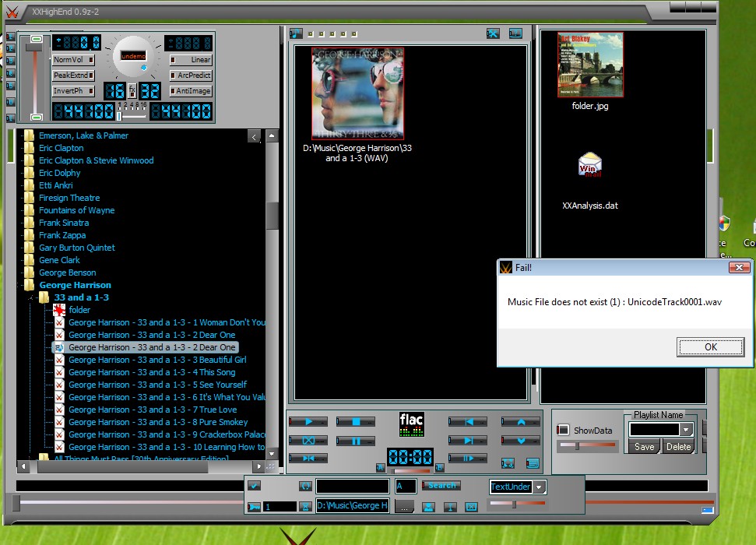Stop playback with the square Stop button
The height and width of the screenshot is (545, 756).
coord(356,422)
